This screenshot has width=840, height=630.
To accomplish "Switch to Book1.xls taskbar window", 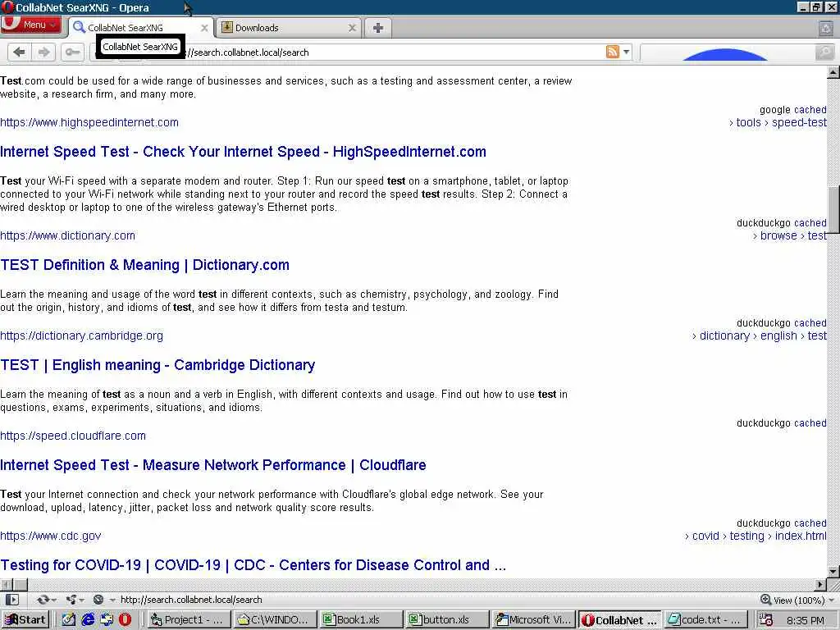I will [x=361, y=620].
